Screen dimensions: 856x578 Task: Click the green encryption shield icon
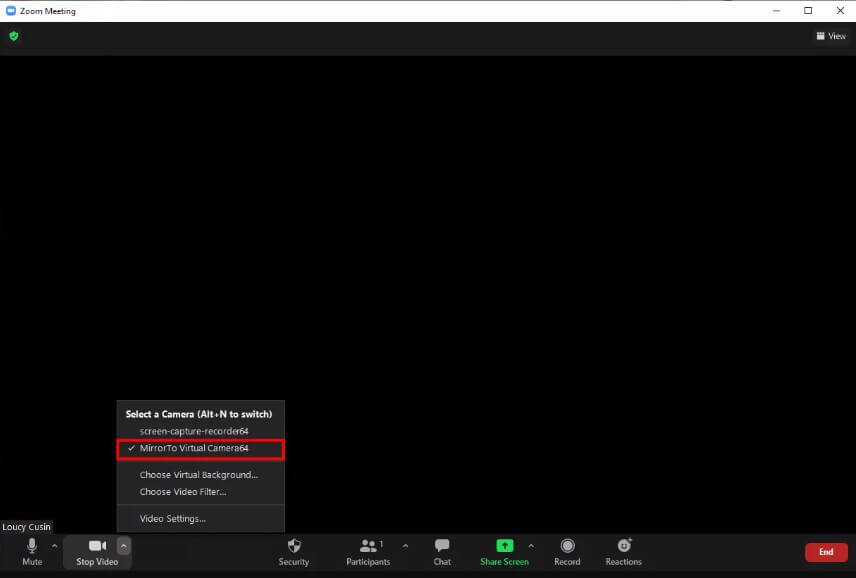pyautogui.click(x=14, y=36)
